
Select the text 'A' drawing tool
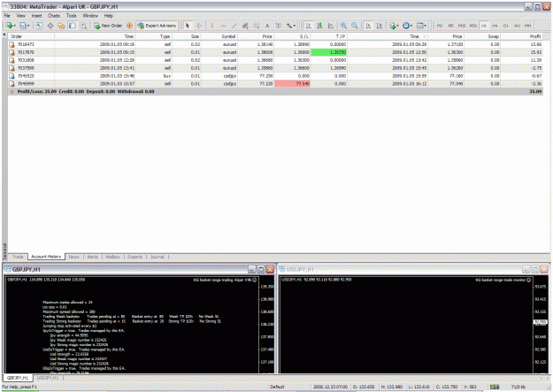pos(267,26)
